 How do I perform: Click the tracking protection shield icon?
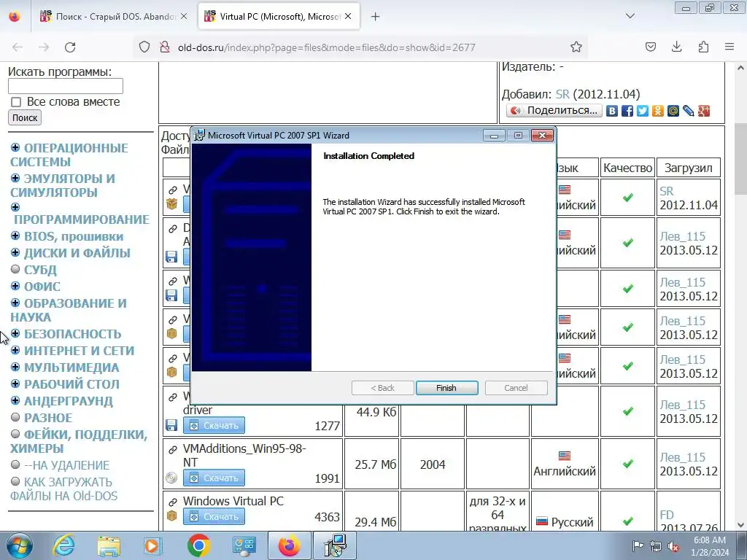144,47
